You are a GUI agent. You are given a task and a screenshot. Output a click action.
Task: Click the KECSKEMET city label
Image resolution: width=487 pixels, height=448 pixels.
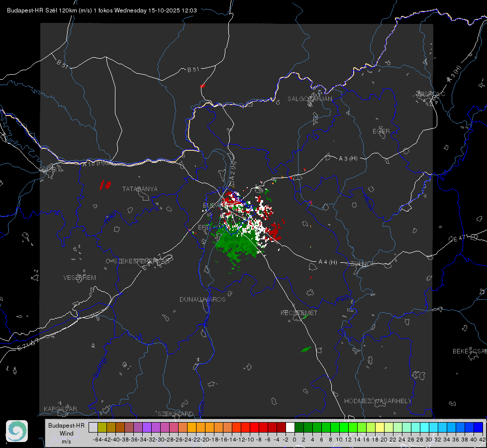(x=298, y=313)
